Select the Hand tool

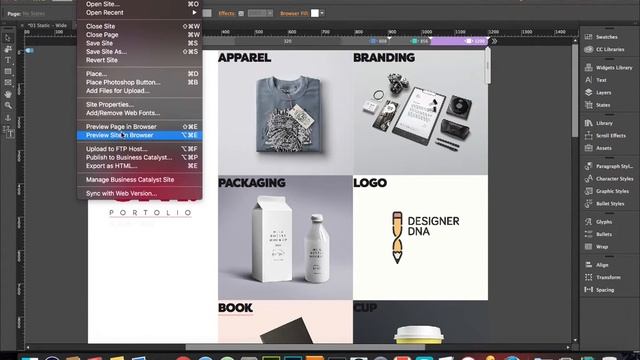7,94
